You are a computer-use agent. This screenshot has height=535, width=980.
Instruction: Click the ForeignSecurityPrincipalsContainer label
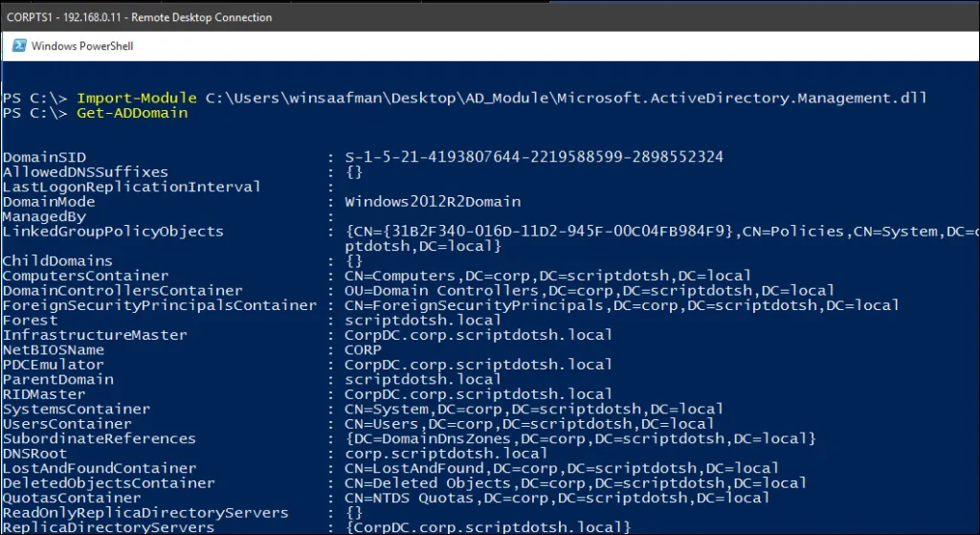pos(160,305)
